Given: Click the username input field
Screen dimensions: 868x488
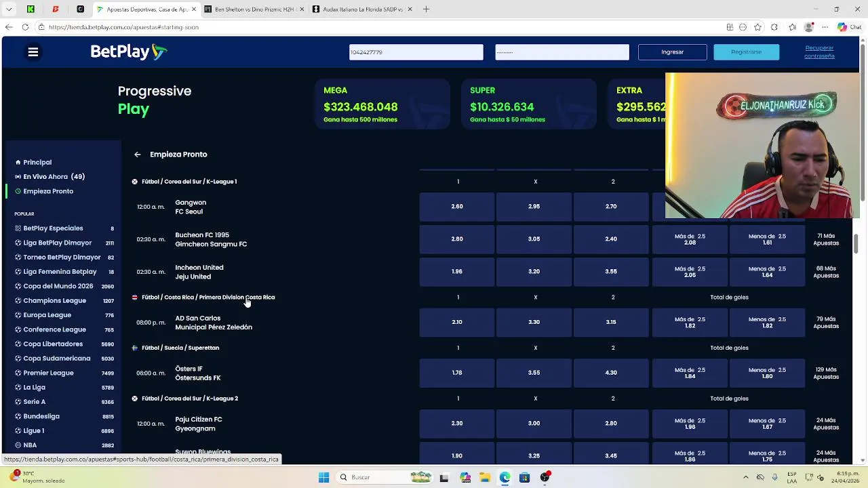Looking at the screenshot, I should [x=416, y=52].
